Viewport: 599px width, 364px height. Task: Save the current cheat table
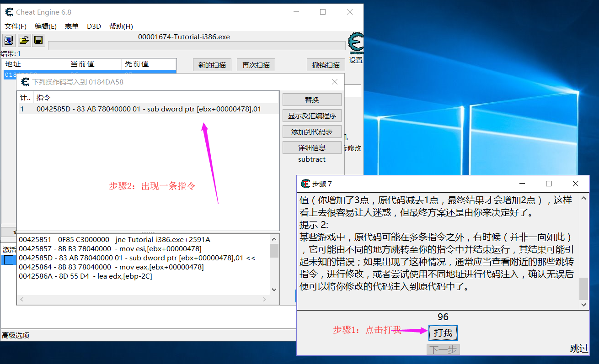coord(38,40)
